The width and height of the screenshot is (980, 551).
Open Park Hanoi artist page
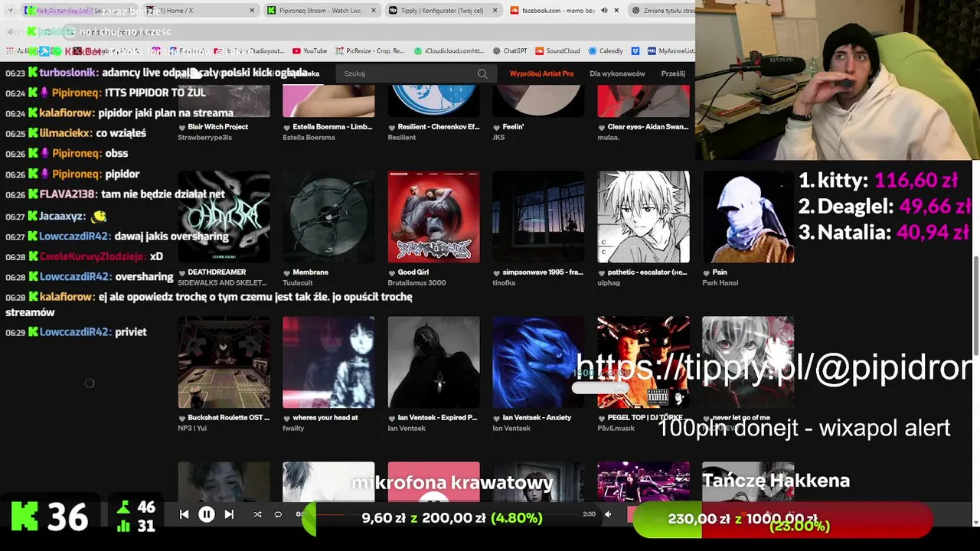(720, 283)
